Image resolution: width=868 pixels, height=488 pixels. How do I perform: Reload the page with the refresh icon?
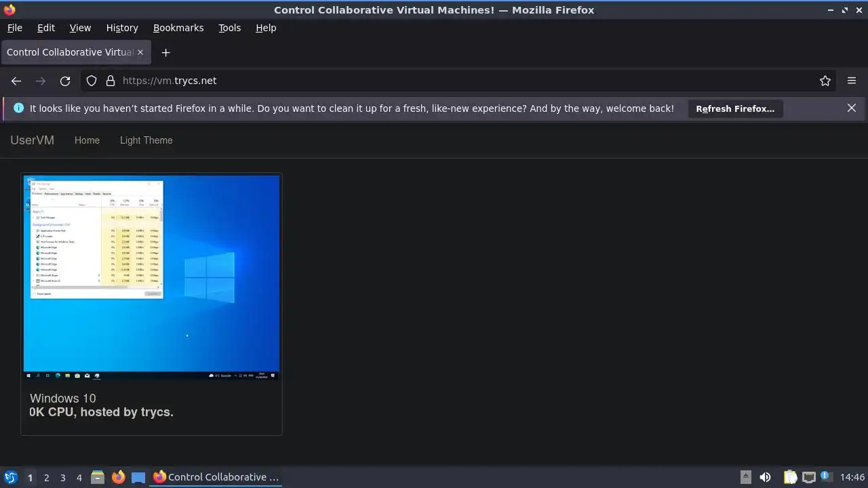tap(65, 81)
